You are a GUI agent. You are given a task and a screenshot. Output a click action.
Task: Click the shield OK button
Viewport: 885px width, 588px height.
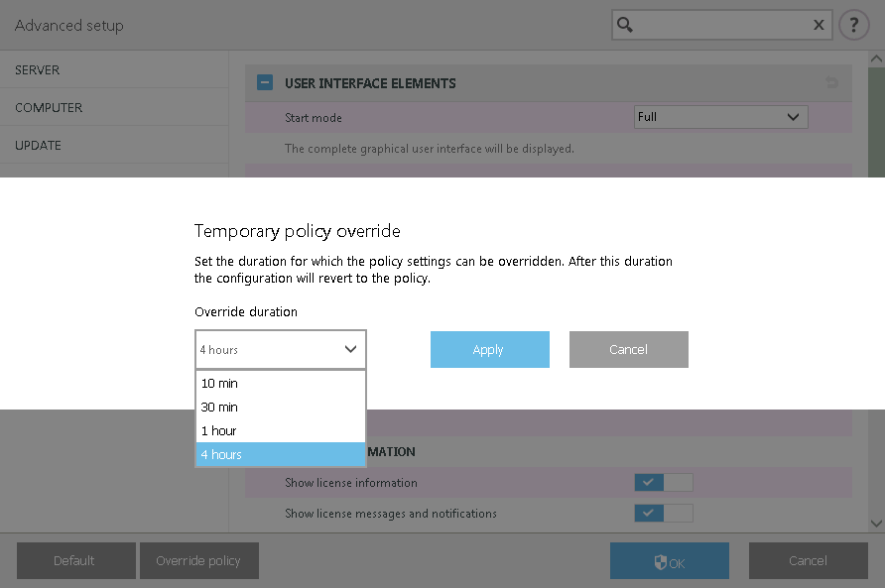[x=670, y=561]
